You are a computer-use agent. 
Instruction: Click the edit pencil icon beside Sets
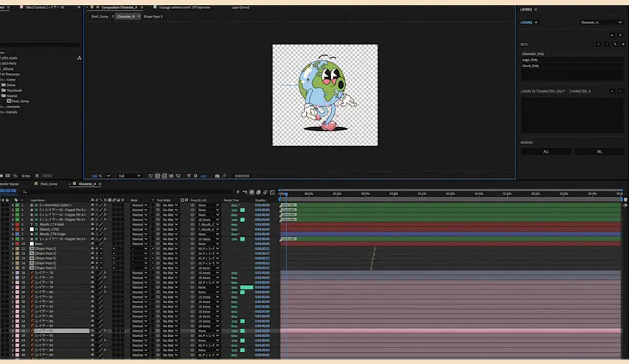(615, 44)
